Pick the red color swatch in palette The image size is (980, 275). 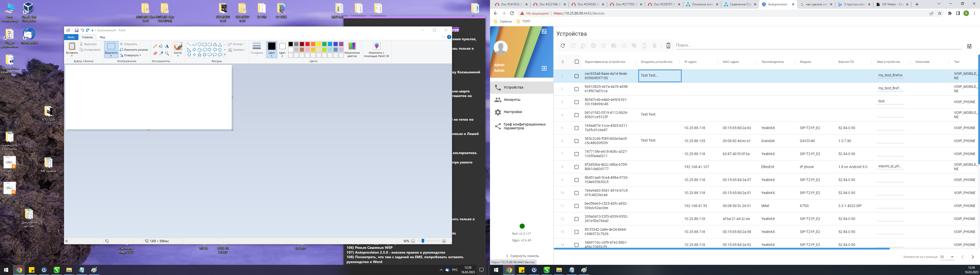[307, 44]
